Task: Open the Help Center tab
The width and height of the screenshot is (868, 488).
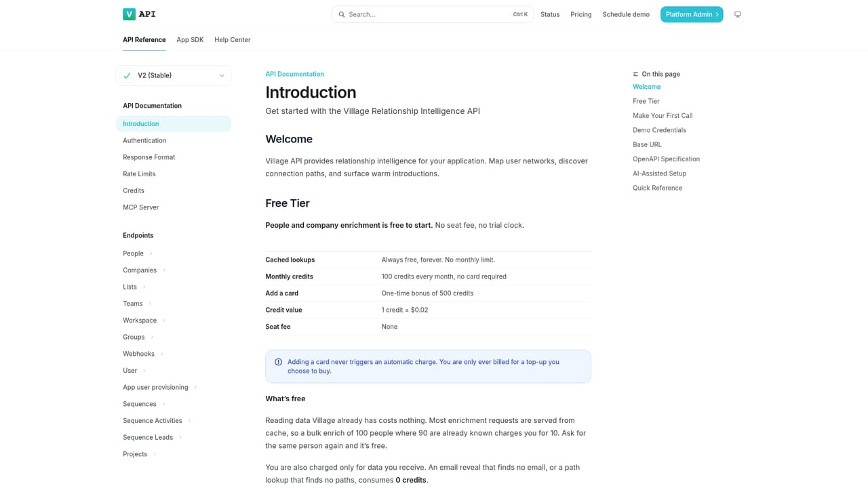Action: coord(233,40)
